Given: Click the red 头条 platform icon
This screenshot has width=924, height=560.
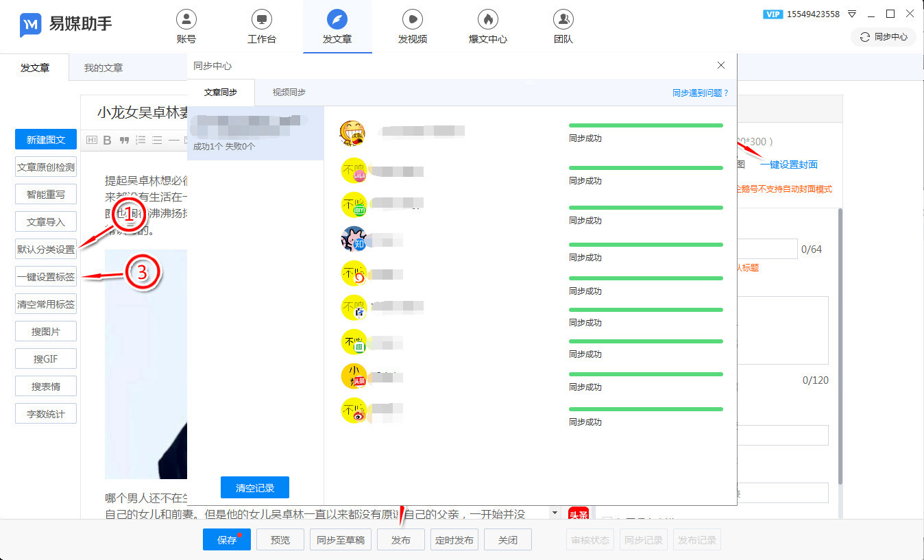Looking at the screenshot, I should click(x=579, y=513).
